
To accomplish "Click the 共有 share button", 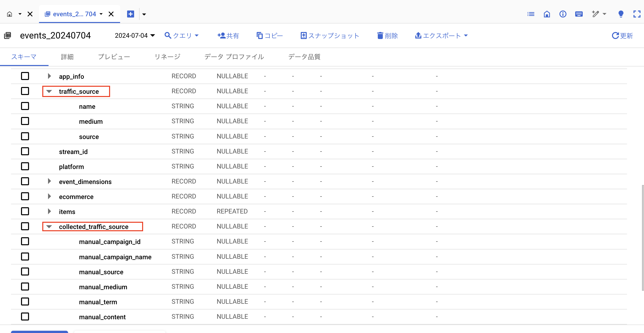I will (228, 35).
